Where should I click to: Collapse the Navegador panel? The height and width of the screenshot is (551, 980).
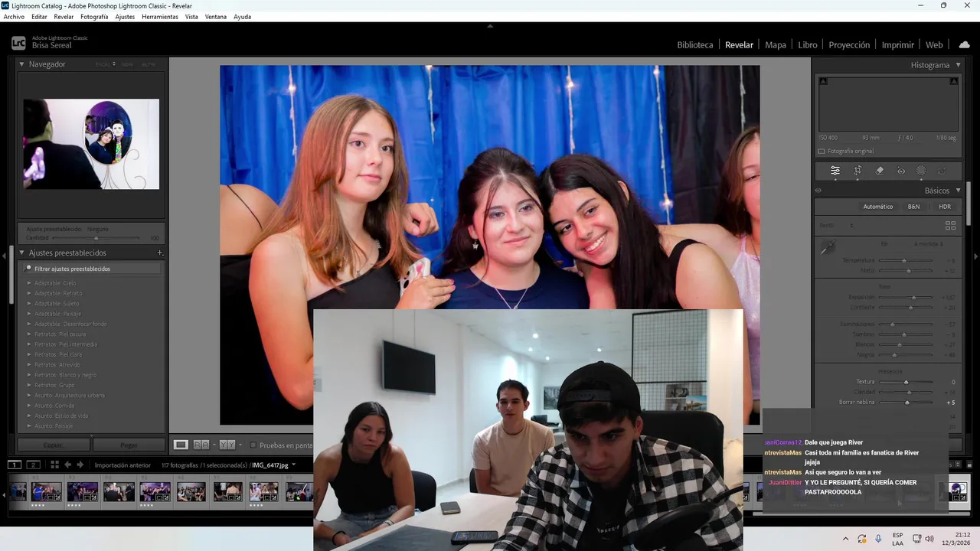coord(21,64)
